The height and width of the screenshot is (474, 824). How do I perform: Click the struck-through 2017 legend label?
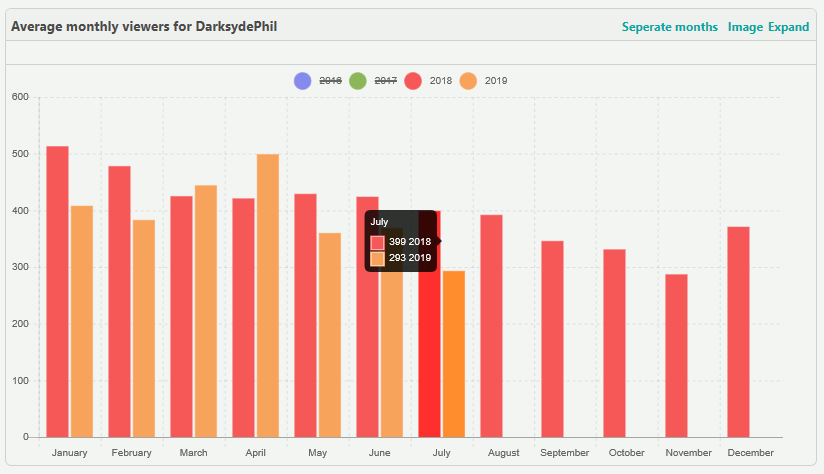[386, 81]
